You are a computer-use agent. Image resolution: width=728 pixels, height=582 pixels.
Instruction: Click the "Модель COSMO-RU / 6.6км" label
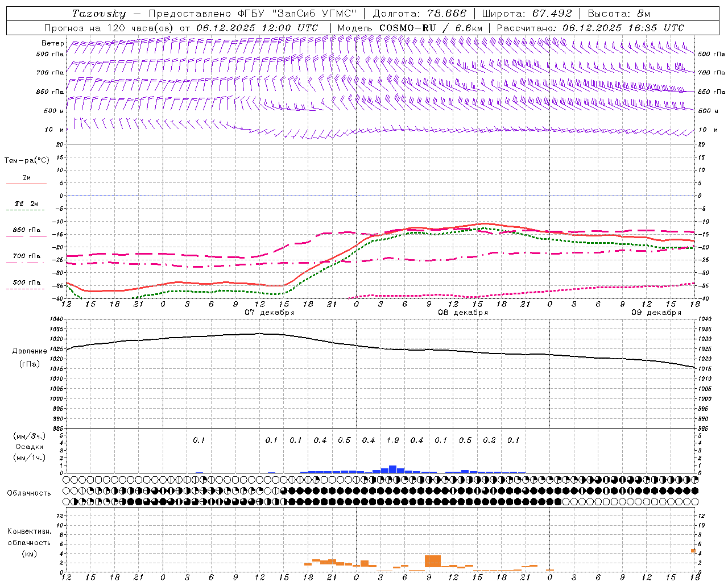pos(410,28)
